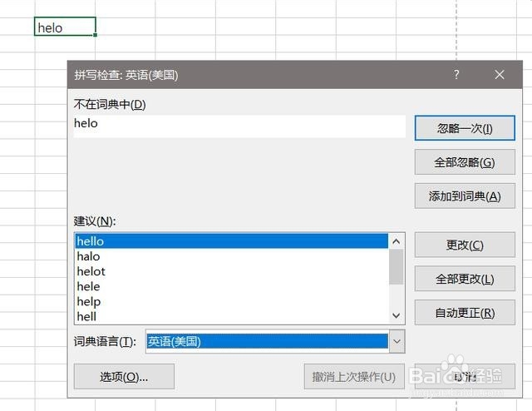Click the 自动更正(R) button

[x=465, y=313]
